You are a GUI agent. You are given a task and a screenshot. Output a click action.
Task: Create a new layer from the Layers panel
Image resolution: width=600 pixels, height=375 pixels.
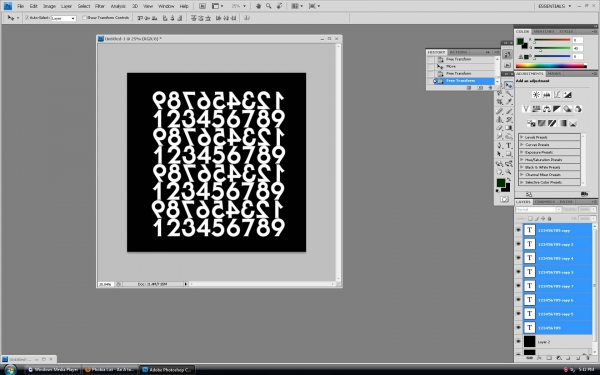click(x=578, y=358)
